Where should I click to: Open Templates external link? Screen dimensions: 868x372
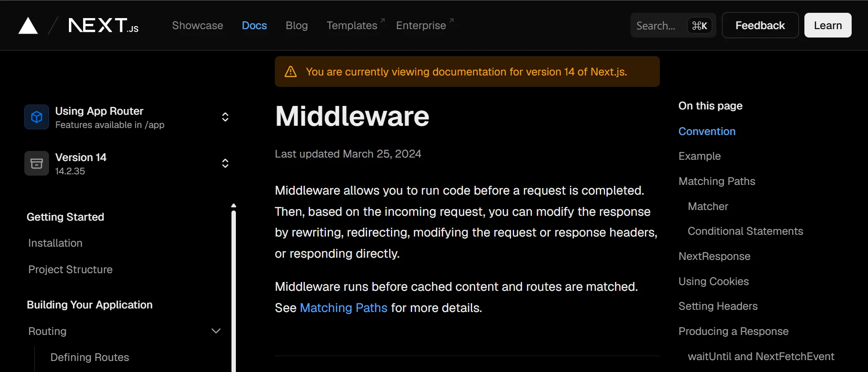coord(356,26)
